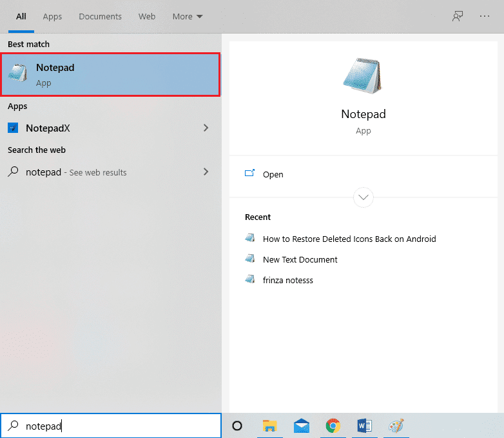Open recent New Text Document
Image resolution: width=504 pixels, height=438 pixels.
click(x=300, y=260)
